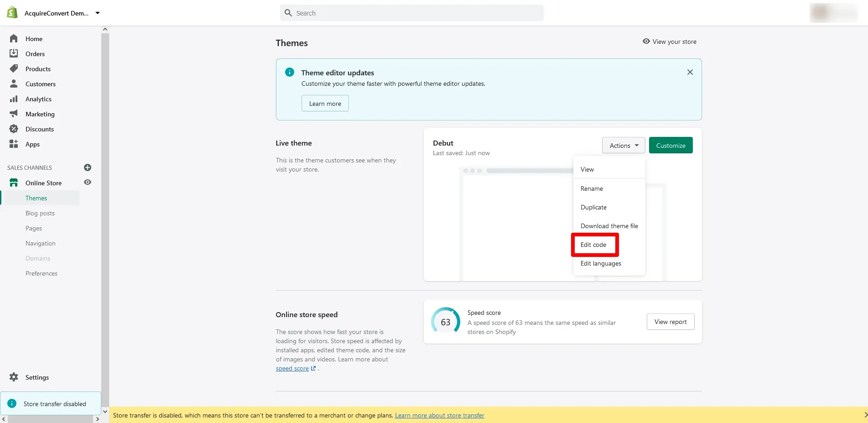868x423 pixels.
Task: Open Settings via its gear icon
Action: coord(14,377)
